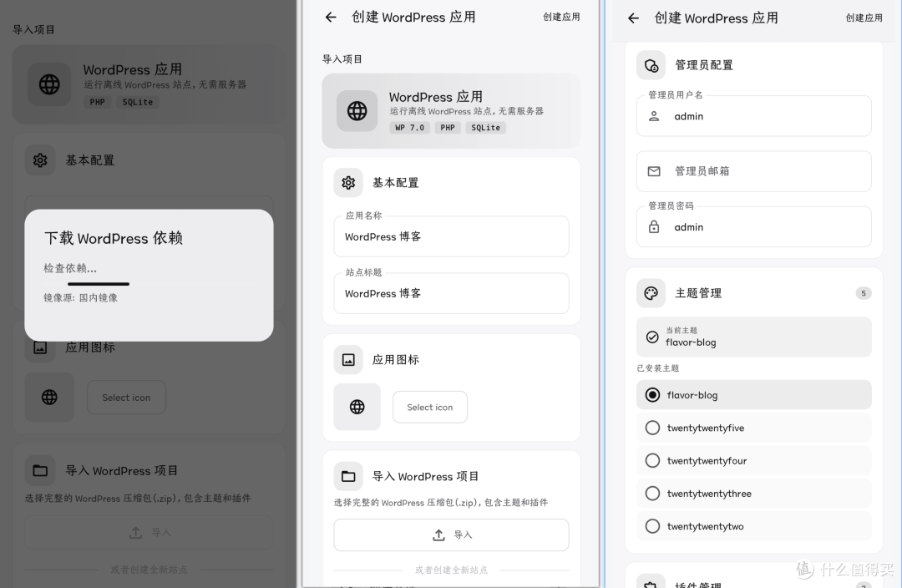Click gear icon beside 基本配置 in left panel

coord(40,160)
